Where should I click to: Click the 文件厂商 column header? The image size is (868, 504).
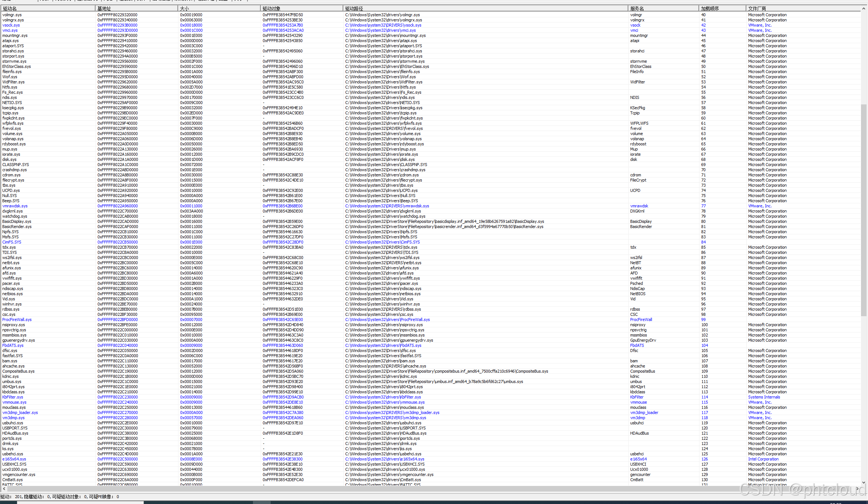click(x=757, y=8)
